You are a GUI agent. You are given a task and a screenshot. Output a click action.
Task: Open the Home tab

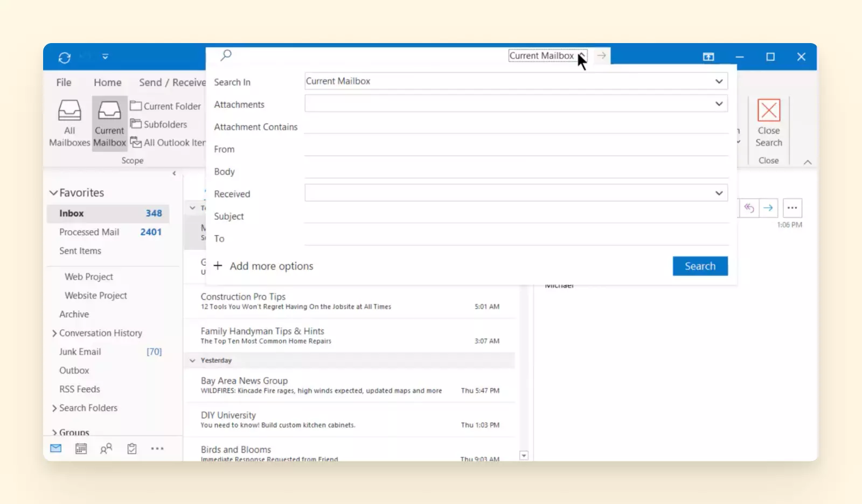[107, 82]
